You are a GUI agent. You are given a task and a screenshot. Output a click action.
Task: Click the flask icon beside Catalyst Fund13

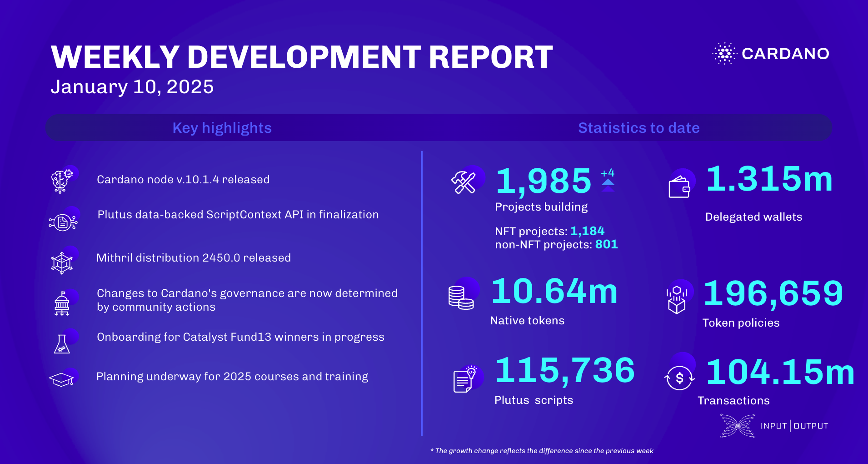62,344
